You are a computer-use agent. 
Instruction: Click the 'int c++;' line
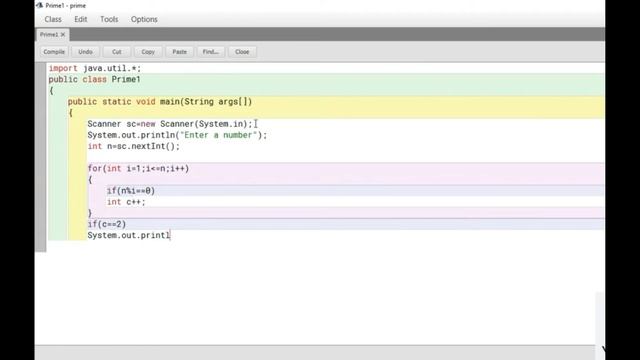coord(126,202)
